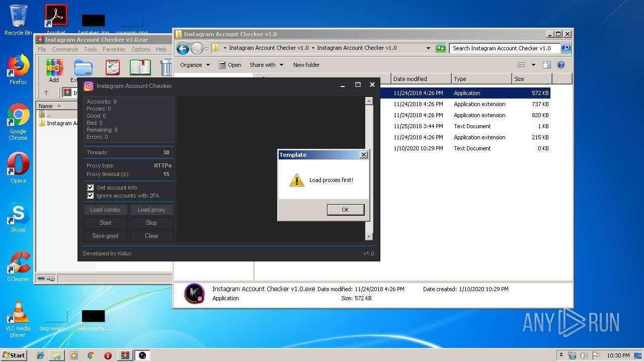
Task: Select the 0 KB Text Document row
Action: click(x=465, y=148)
